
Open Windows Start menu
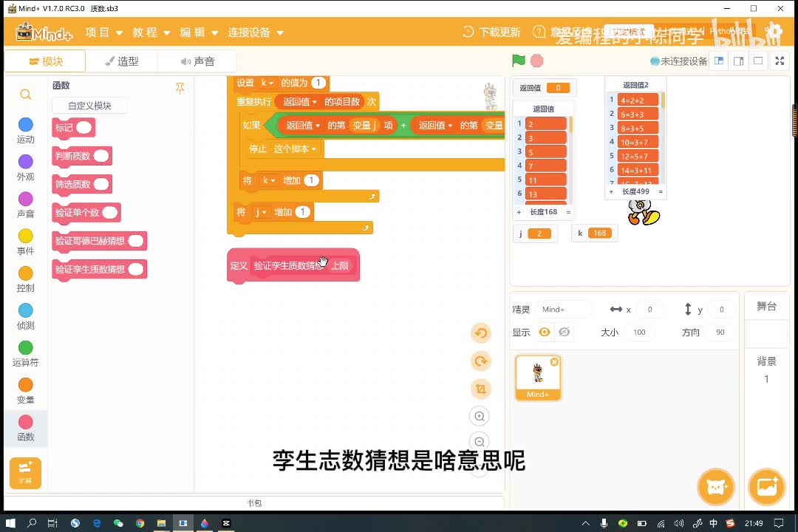coord(10,523)
